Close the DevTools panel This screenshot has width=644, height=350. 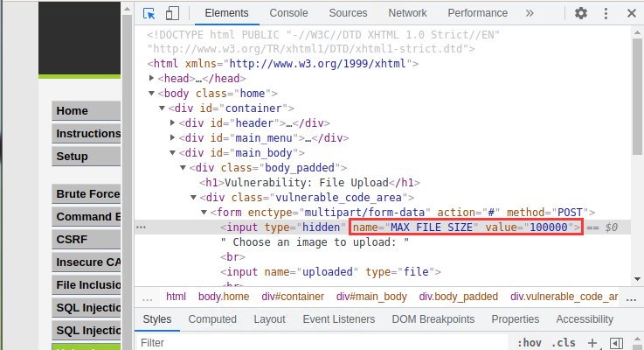click(x=632, y=13)
